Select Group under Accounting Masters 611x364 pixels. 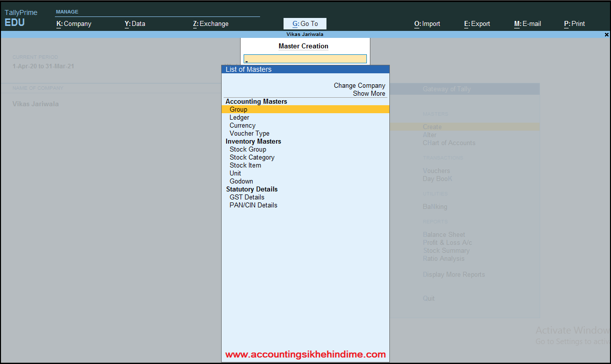click(305, 109)
